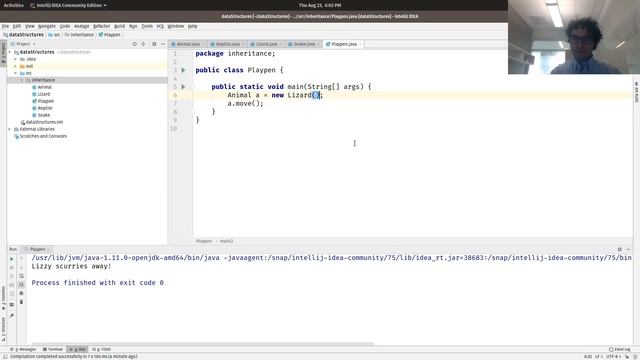This screenshot has width=640, height=360.
Task: Click main() in editor breadcrumb bar
Action: 227,241
